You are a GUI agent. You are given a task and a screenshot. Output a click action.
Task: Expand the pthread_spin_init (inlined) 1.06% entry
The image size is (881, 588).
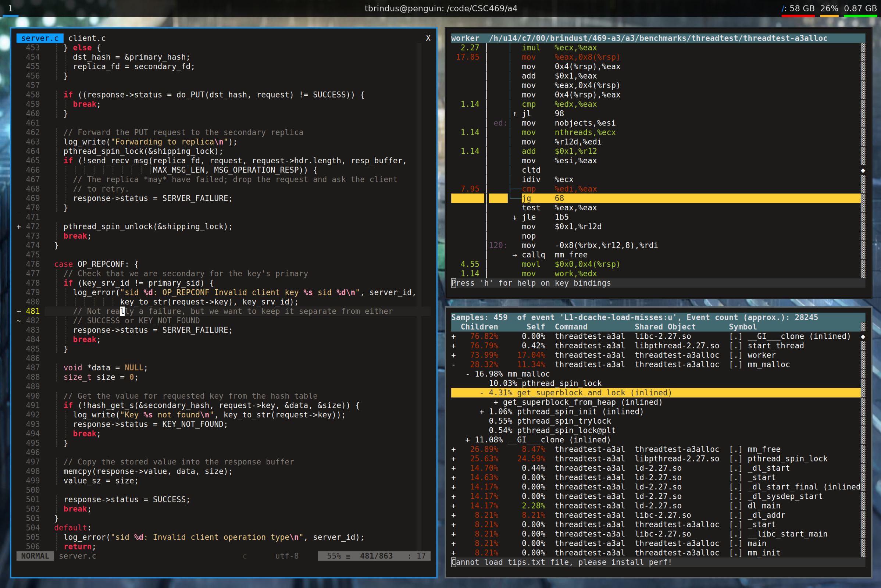[x=482, y=412]
